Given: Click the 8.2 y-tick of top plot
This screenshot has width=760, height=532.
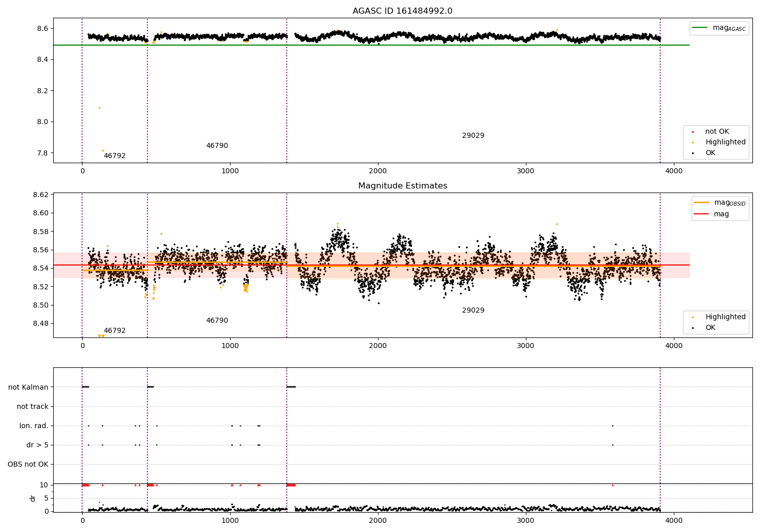Looking at the screenshot, I should (42, 91).
